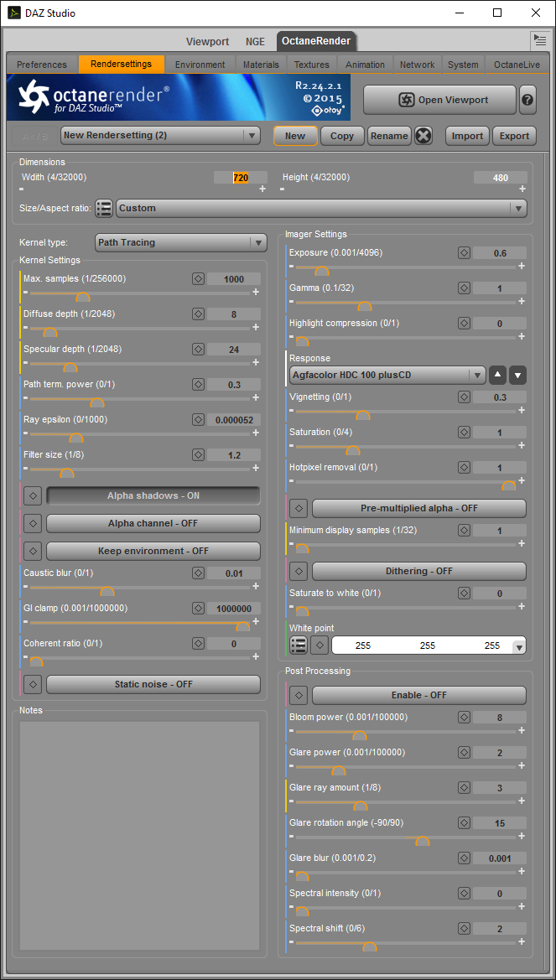Viewport: 556px width, 980px height.
Task: Click the New rendersetting button
Action: click(x=295, y=136)
